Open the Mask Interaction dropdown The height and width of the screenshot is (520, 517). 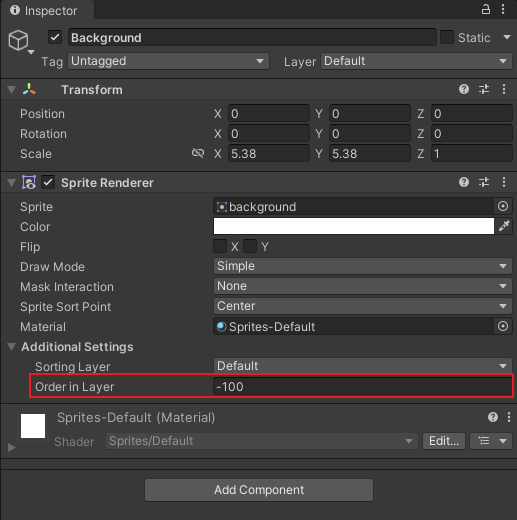tap(362, 286)
